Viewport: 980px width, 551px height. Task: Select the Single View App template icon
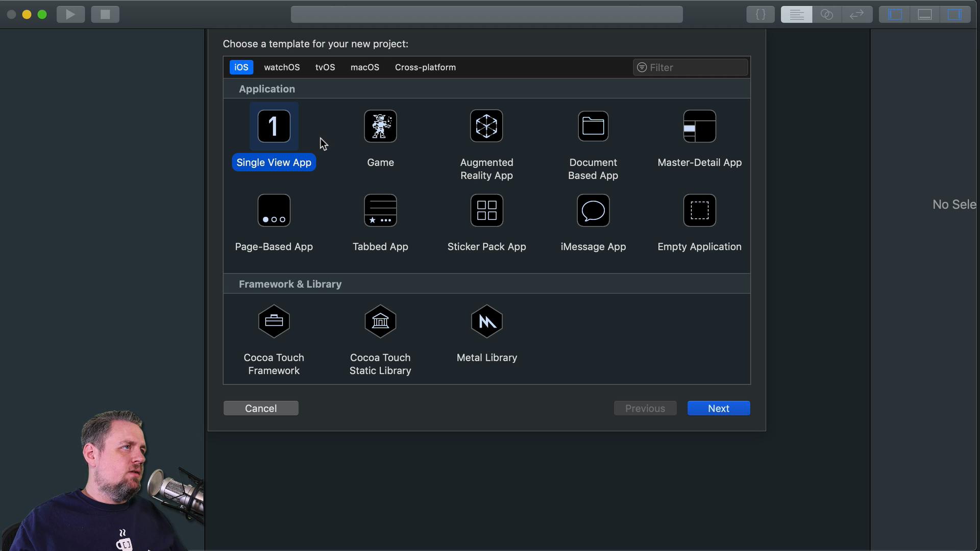pyautogui.click(x=274, y=126)
